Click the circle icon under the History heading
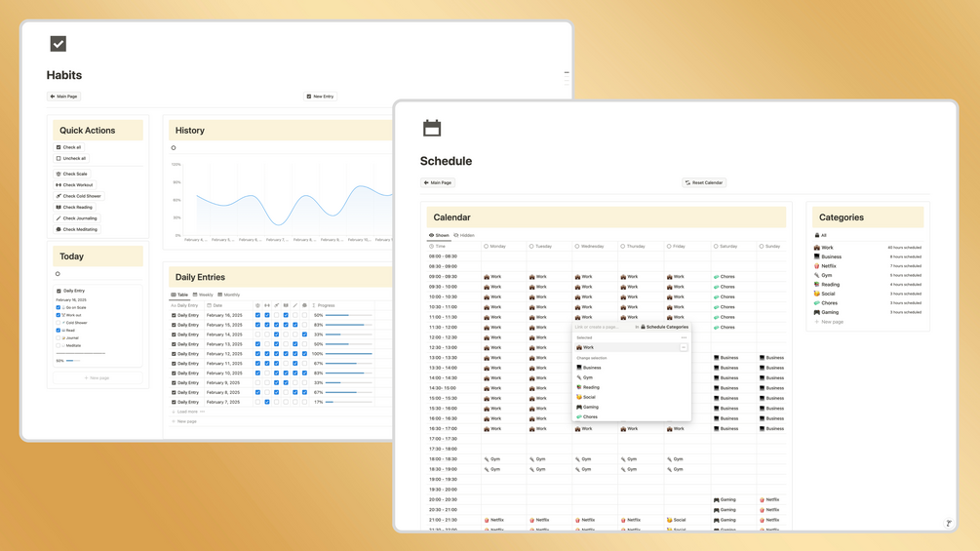The height and width of the screenshot is (551, 980). [174, 148]
